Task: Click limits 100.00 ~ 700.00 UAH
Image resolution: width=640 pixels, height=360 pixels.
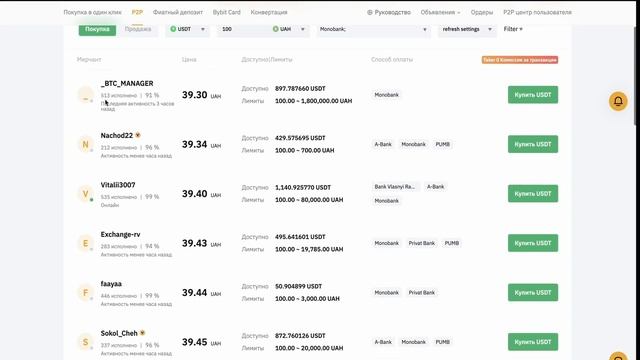Action: pyautogui.click(x=304, y=150)
